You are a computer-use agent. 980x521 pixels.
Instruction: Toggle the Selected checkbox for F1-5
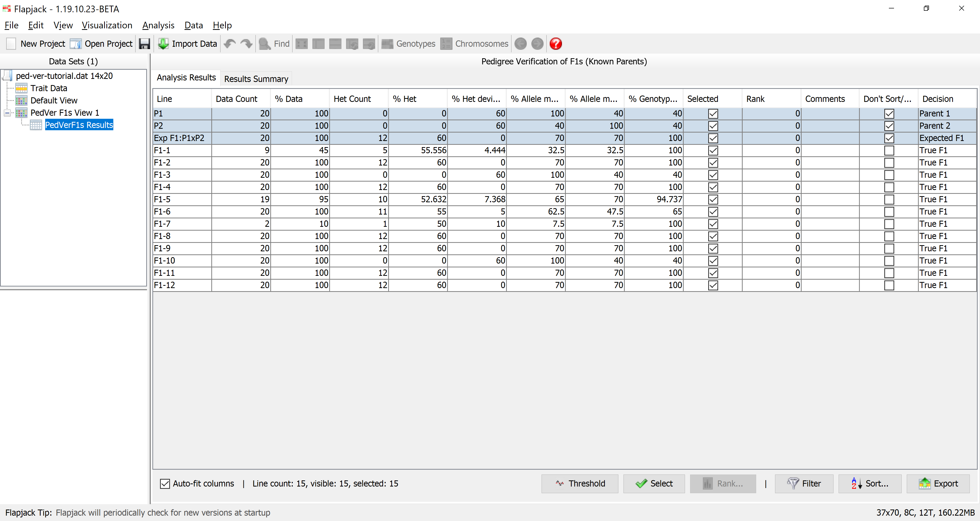[713, 199]
